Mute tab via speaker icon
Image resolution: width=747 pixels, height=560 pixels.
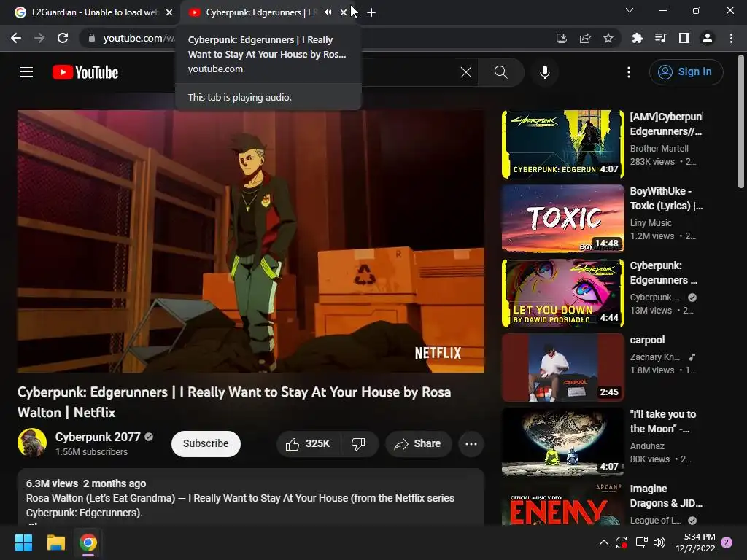tap(328, 12)
